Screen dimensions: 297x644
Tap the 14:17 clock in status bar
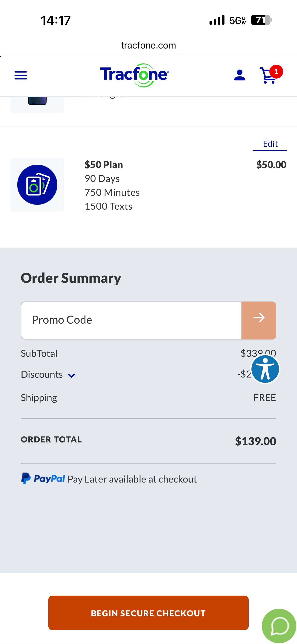(x=56, y=20)
